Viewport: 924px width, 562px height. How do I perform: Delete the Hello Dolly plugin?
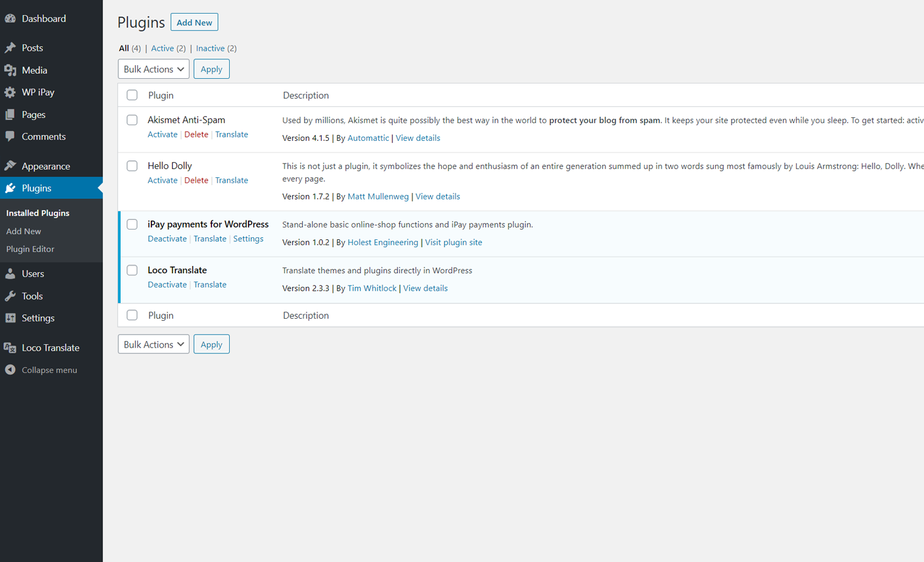[x=196, y=181]
